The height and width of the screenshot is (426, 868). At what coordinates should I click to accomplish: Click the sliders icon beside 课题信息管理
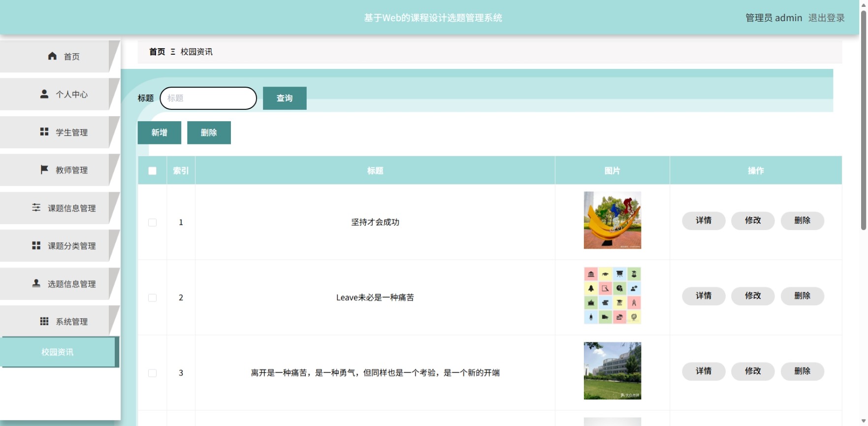pyautogui.click(x=36, y=208)
